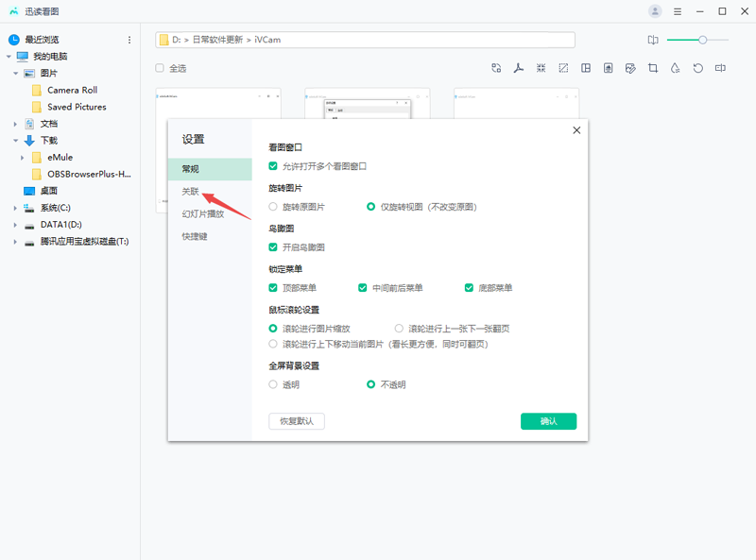Collapse the 我的电脑 tree node
This screenshot has width=756, height=560.
(x=9, y=56)
